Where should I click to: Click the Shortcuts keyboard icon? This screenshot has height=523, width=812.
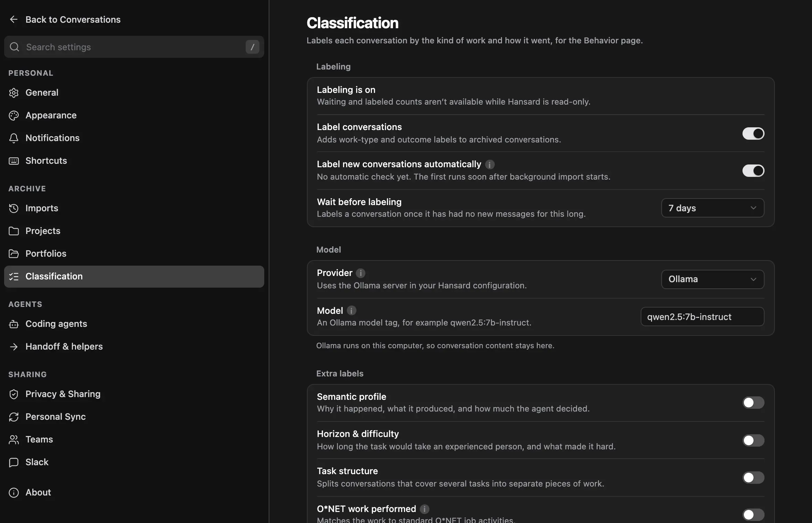click(14, 161)
